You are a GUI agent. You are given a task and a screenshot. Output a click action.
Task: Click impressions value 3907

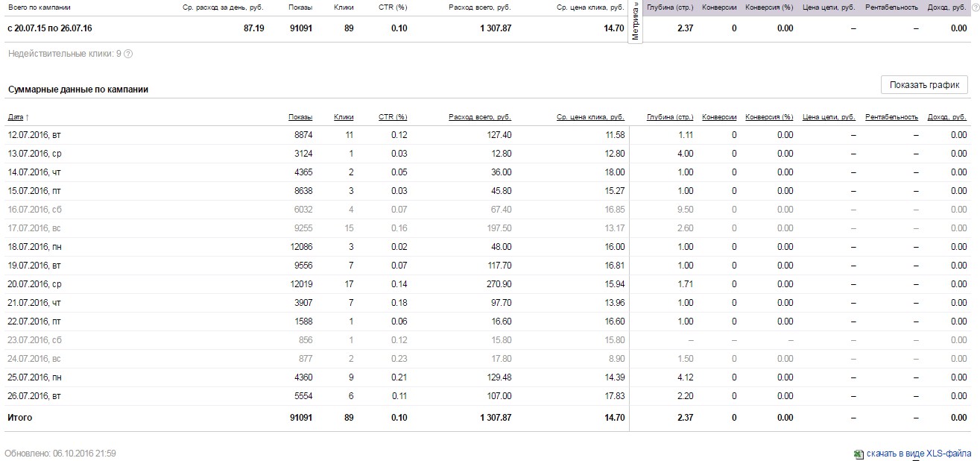303,303
